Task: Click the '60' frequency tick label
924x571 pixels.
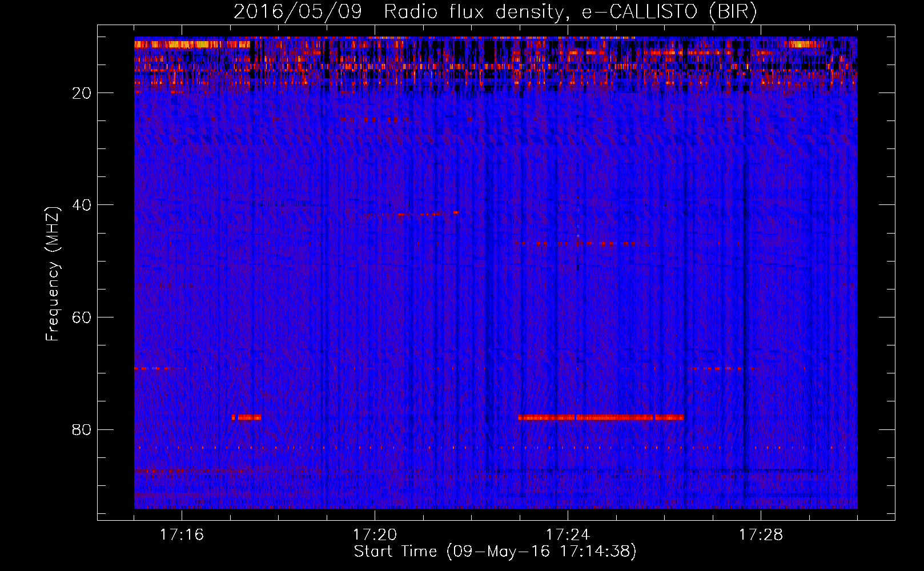Action: pyautogui.click(x=82, y=317)
